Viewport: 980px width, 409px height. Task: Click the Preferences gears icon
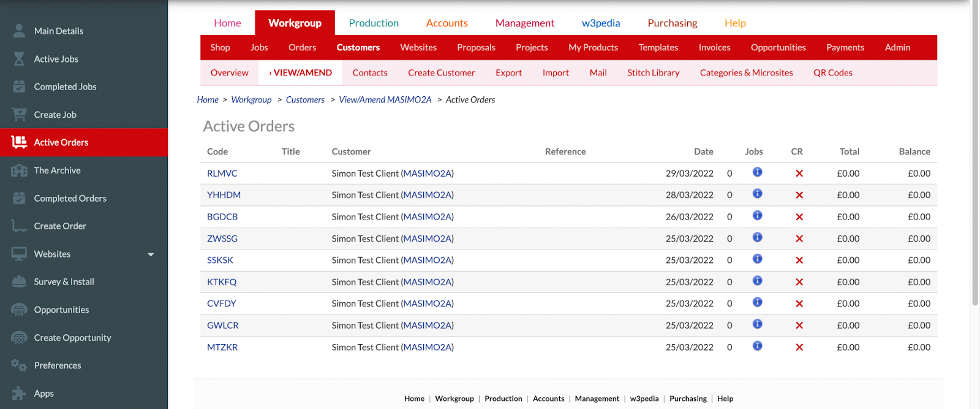19,365
